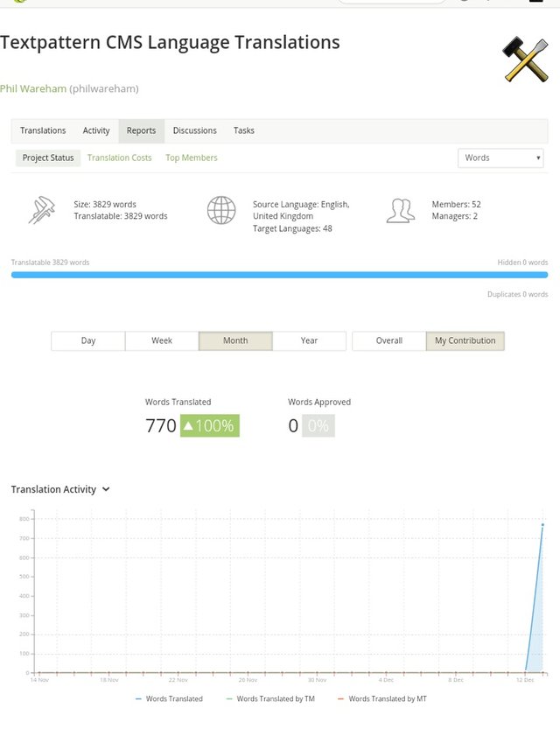Screen dimensions: 560x750
Task: Open the Discussions tab
Action: click(194, 130)
